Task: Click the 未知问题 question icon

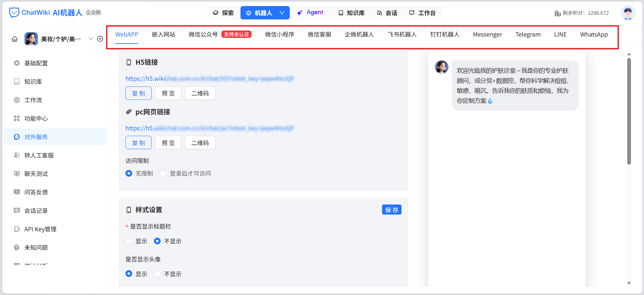Action: [17, 247]
